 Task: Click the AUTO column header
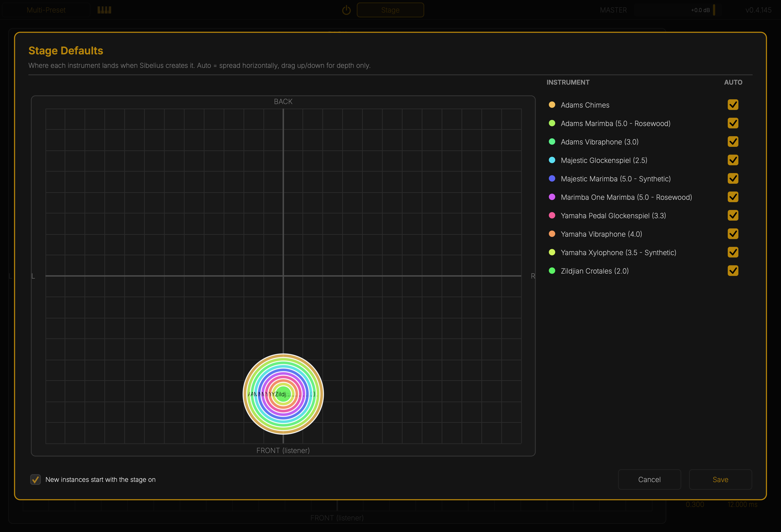pos(733,82)
